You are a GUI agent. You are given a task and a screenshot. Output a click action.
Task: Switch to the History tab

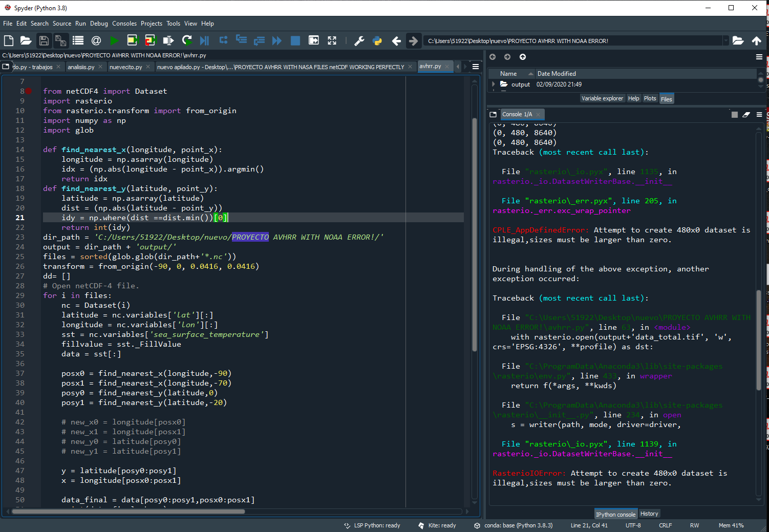649,514
